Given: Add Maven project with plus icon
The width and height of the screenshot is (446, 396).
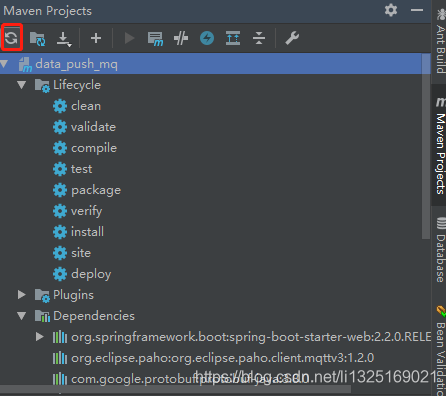Looking at the screenshot, I should tap(96, 38).
